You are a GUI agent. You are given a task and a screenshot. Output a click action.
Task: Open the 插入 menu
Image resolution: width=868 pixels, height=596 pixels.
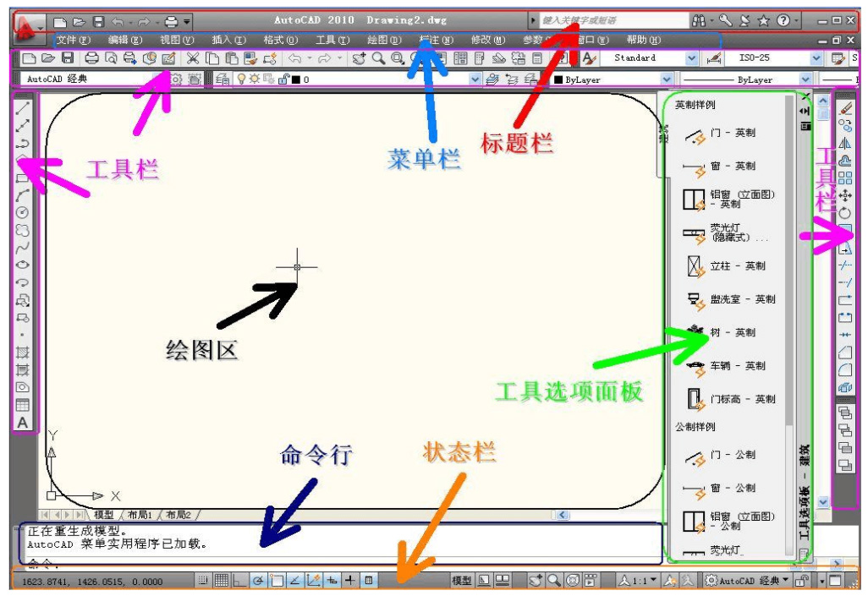tap(228, 40)
